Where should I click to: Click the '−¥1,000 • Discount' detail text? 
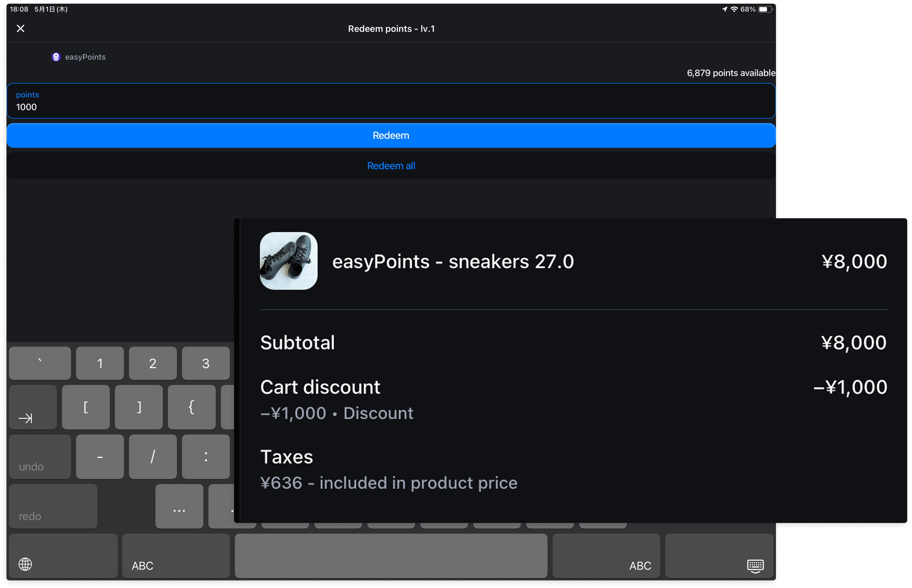pyautogui.click(x=337, y=413)
